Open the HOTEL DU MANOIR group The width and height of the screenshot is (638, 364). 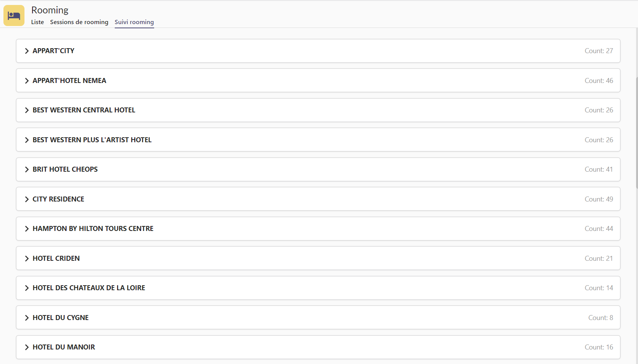click(63, 347)
